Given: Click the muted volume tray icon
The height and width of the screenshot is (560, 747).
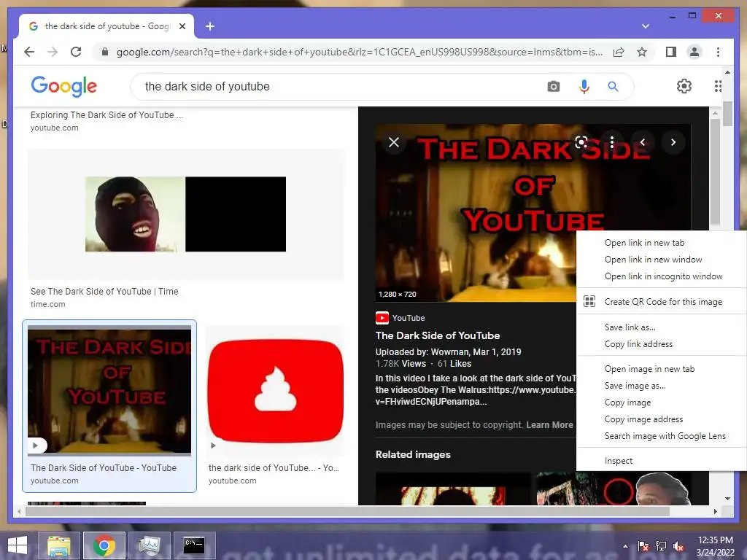Looking at the screenshot, I should click(x=678, y=546).
